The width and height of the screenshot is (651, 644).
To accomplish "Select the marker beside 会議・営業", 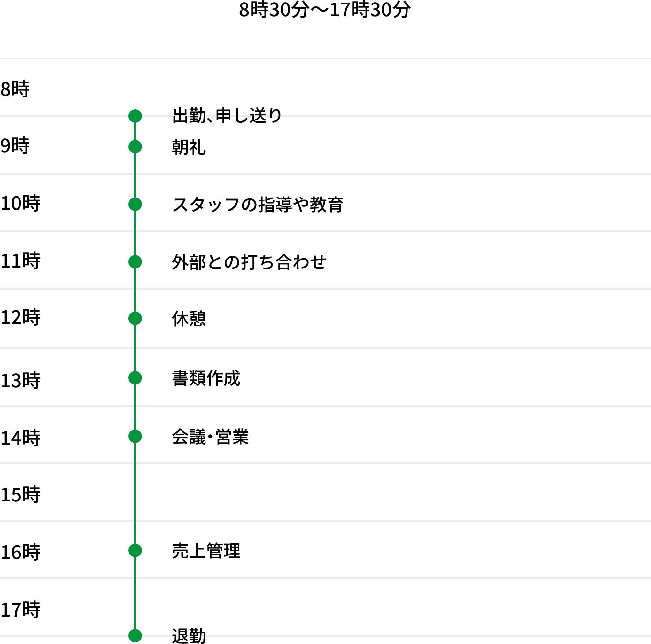I will (135, 436).
